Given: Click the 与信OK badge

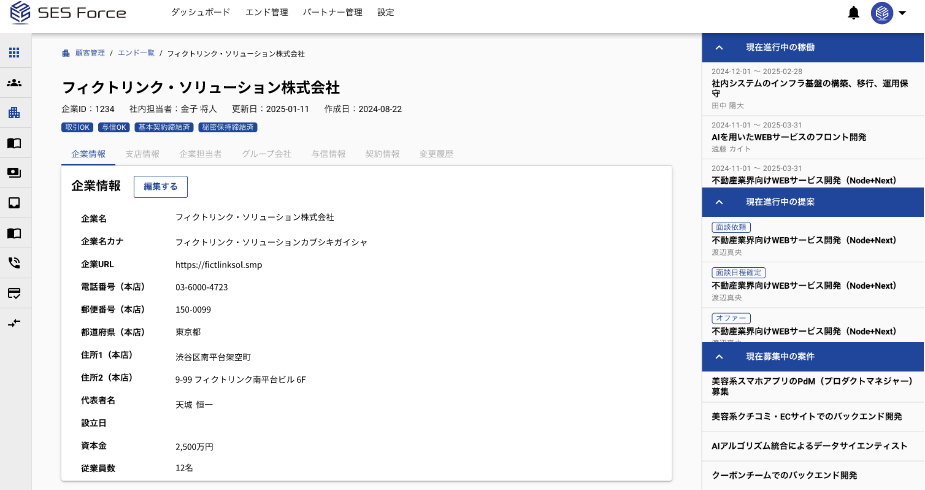Looking at the screenshot, I should 114,127.
